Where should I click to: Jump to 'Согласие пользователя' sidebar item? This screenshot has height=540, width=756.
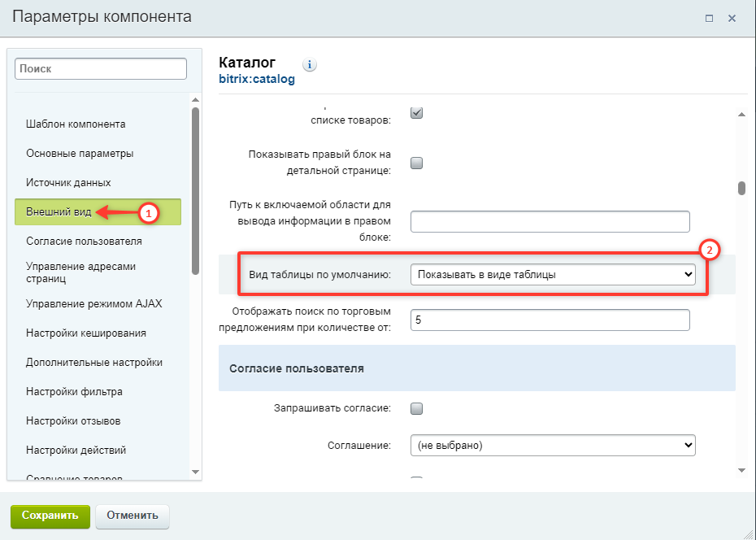pos(84,241)
